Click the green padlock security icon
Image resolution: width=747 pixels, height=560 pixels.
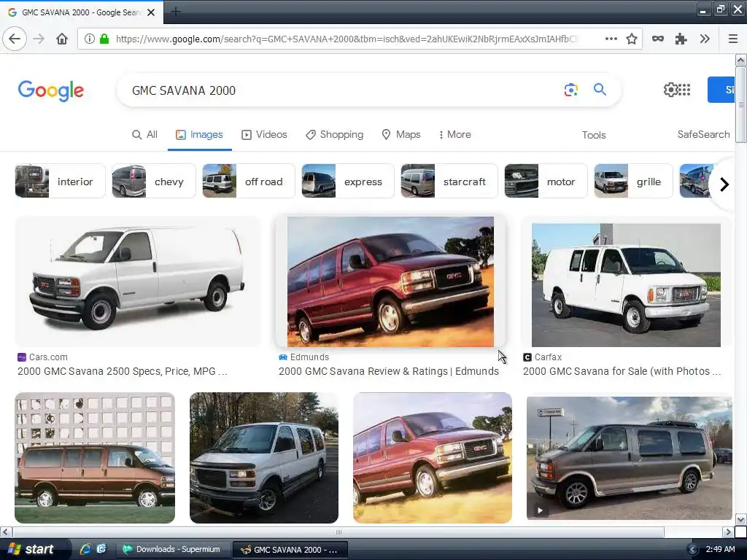tap(104, 39)
